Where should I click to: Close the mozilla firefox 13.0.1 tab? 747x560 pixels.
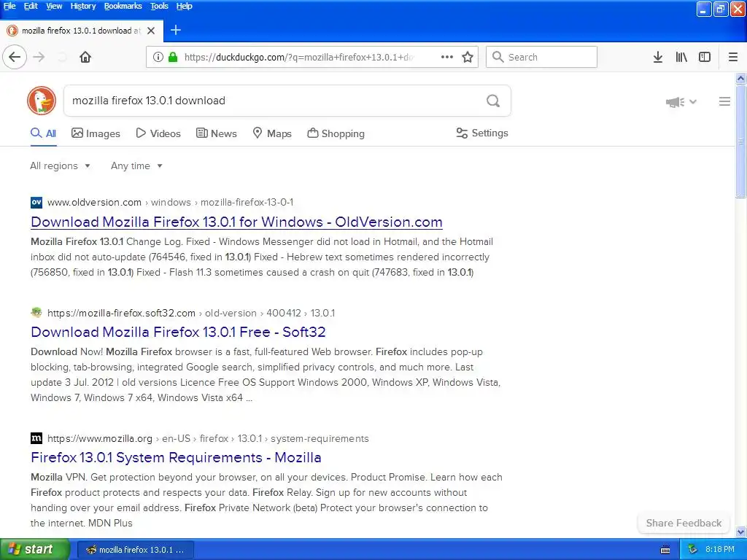coord(151,31)
